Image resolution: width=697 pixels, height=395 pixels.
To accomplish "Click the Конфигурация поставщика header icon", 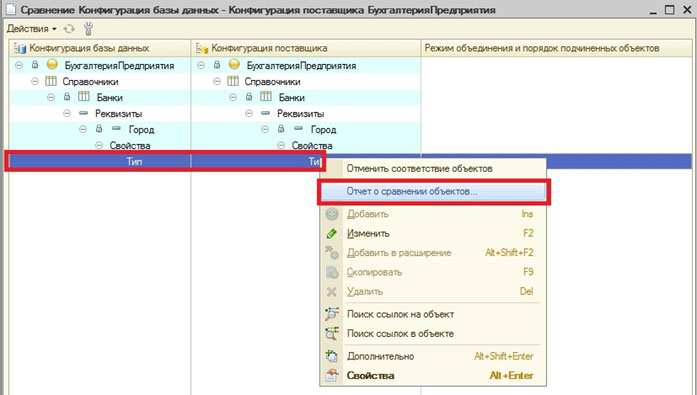I will [x=202, y=48].
